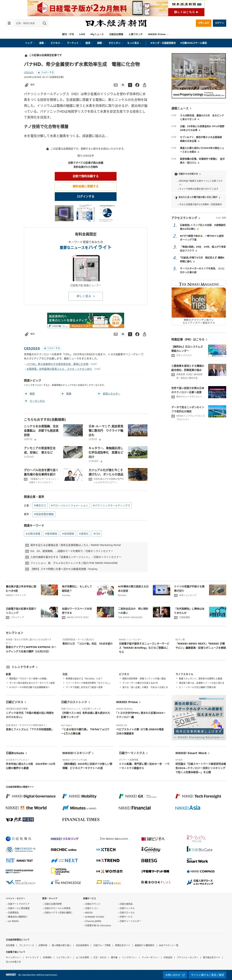The width and height of the screenshot is (232, 980).
Task: Open the 日経会社情報 menu item
Action: click(x=116, y=34)
